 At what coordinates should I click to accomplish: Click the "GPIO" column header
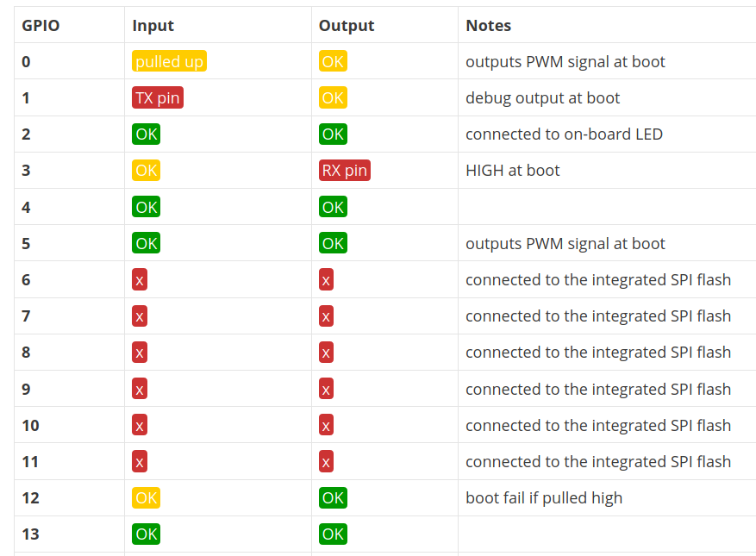[x=41, y=26]
